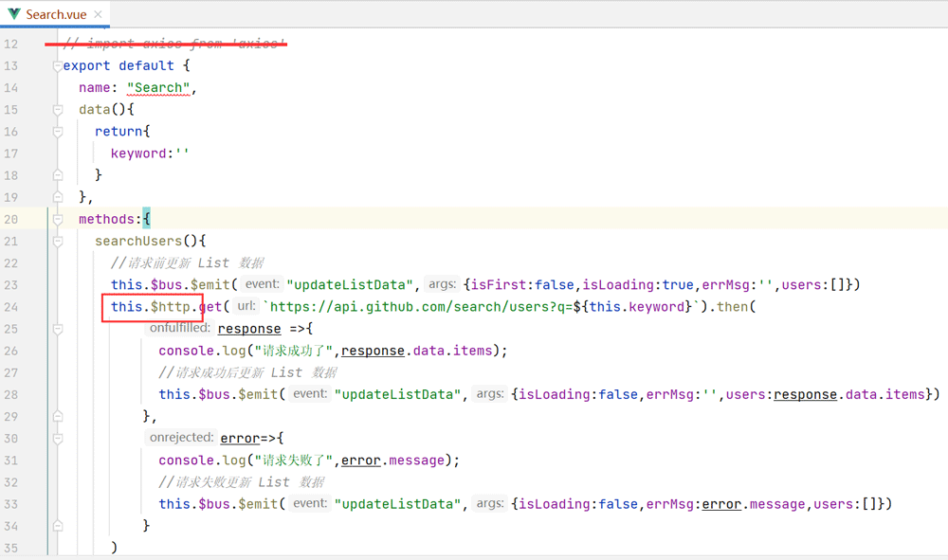Click "error.message" on line 31

pos(393,461)
